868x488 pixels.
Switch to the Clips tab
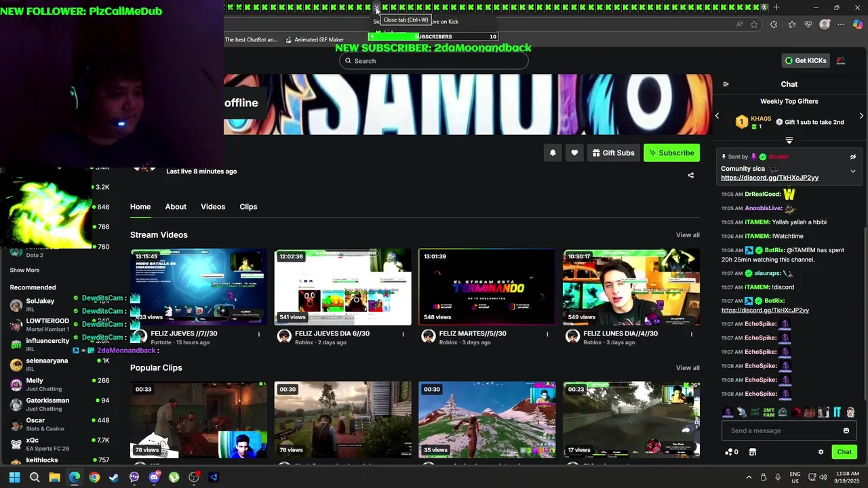[248, 207]
